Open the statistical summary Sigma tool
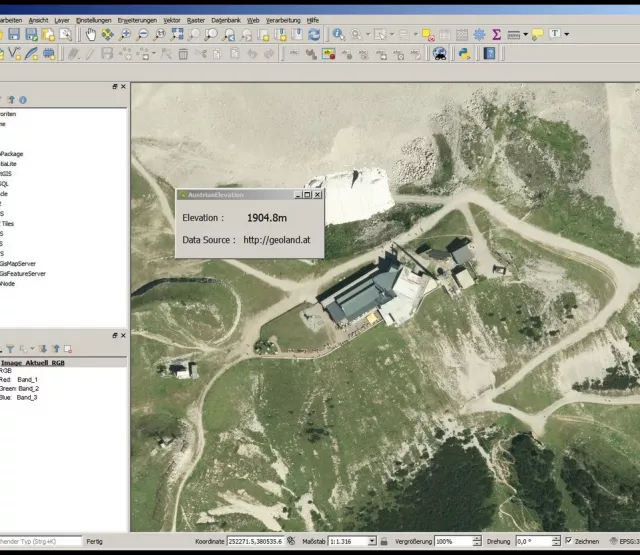The image size is (640, 555). [496, 34]
